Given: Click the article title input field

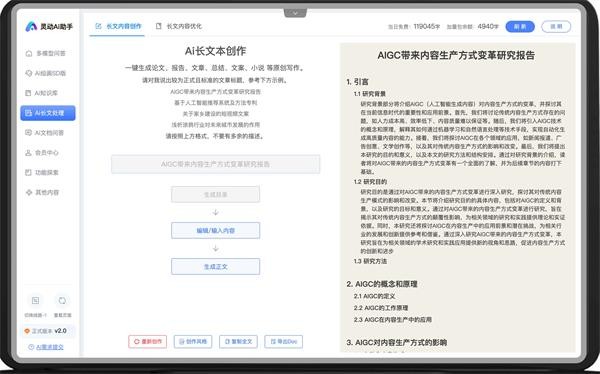Looking at the screenshot, I should pos(215,164).
